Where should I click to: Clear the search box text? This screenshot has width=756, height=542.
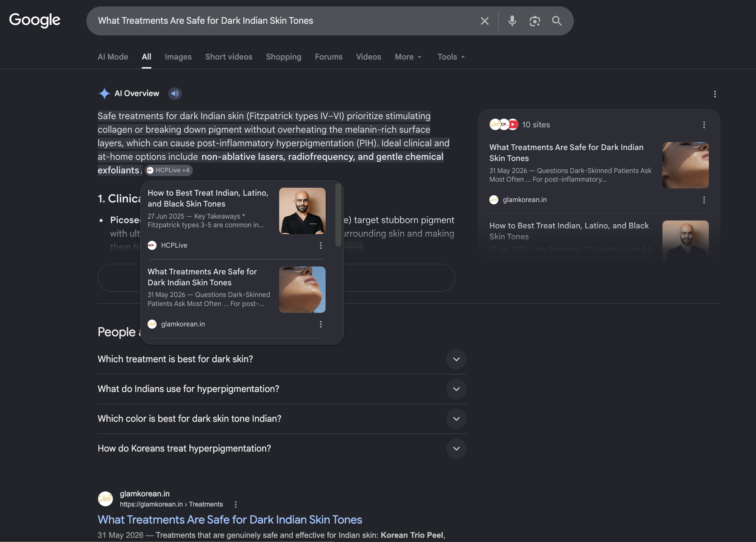[484, 21]
